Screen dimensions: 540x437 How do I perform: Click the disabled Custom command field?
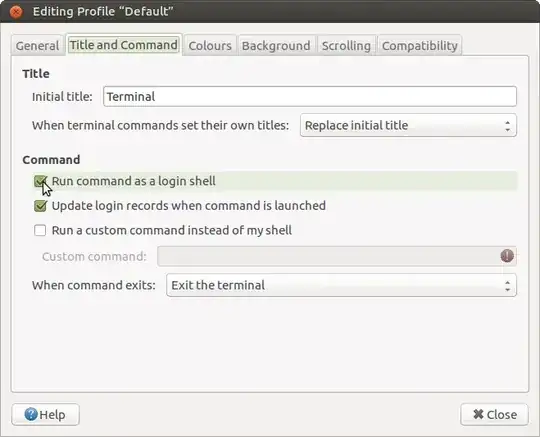pyautogui.click(x=337, y=256)
